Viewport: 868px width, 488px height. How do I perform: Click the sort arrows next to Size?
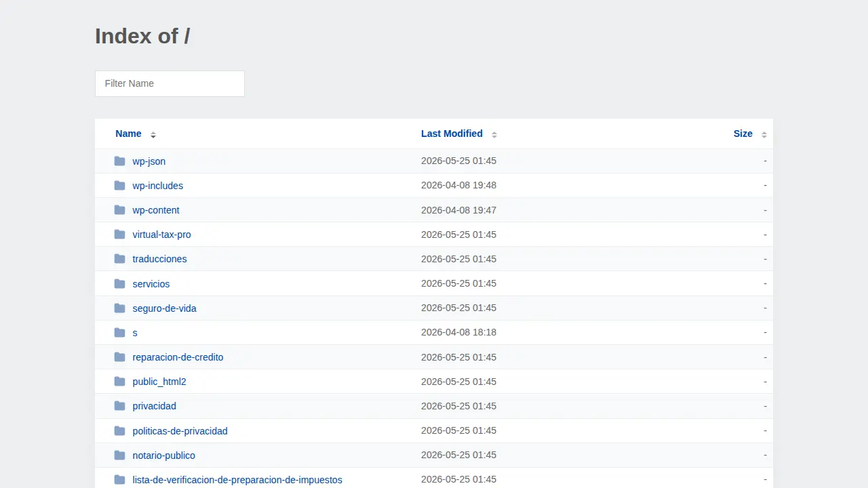764,135
